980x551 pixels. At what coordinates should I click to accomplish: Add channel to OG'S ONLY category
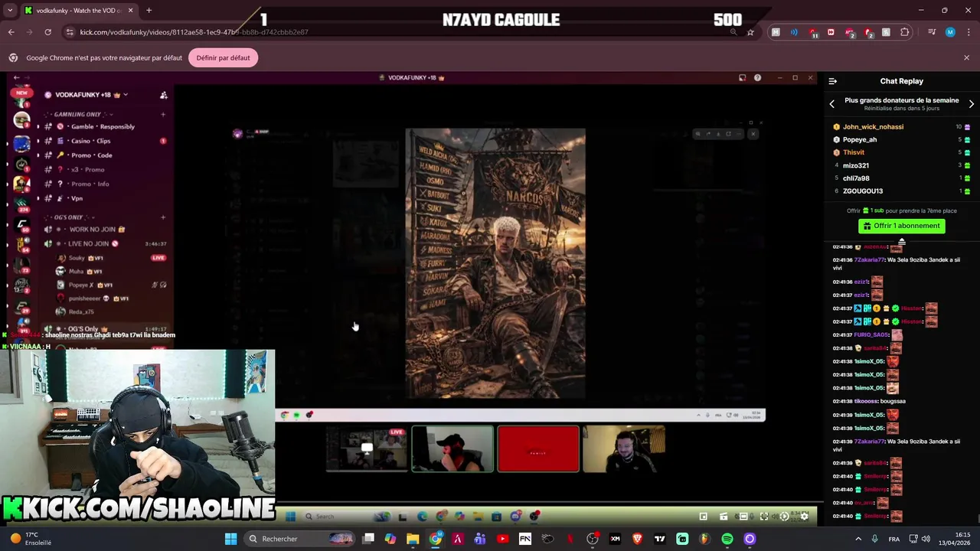click(x=163, y=217)
